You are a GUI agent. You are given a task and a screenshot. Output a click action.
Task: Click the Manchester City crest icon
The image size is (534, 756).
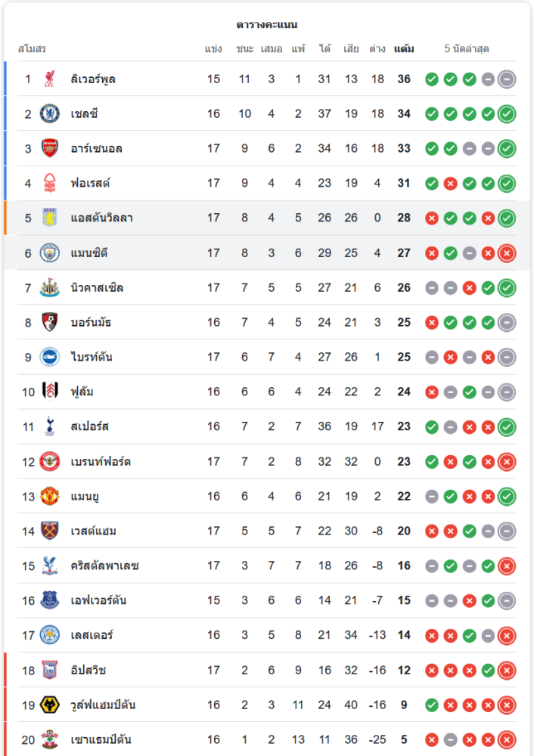tap(50, 253)
